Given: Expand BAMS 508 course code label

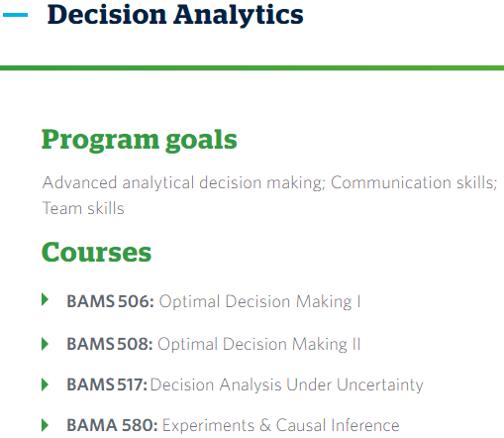Looking at the screenshot, I should pos(110,344).
